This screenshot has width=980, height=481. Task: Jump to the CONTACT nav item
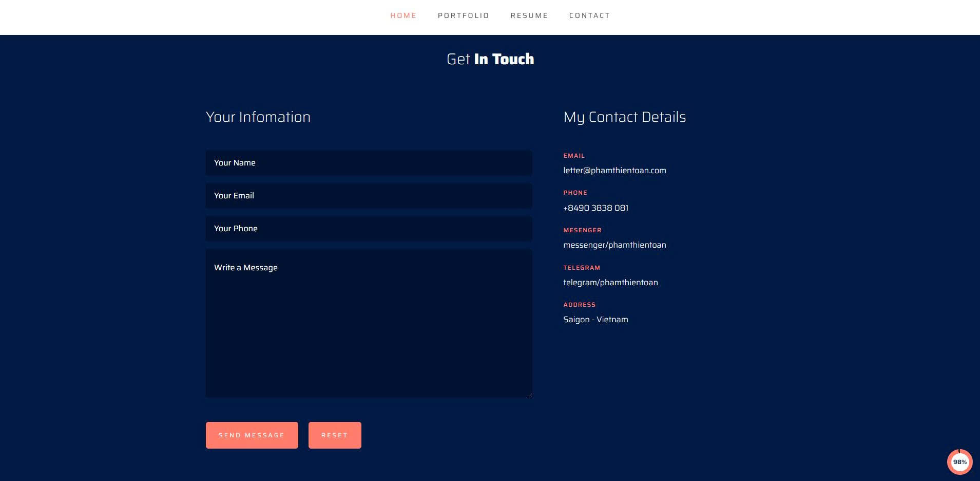click(589, 15)
